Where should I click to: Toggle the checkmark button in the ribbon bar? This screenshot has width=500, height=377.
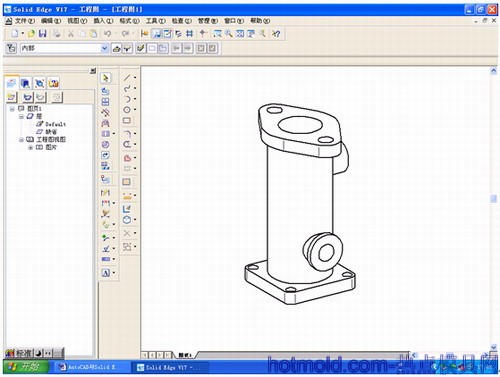click(141, 48)
